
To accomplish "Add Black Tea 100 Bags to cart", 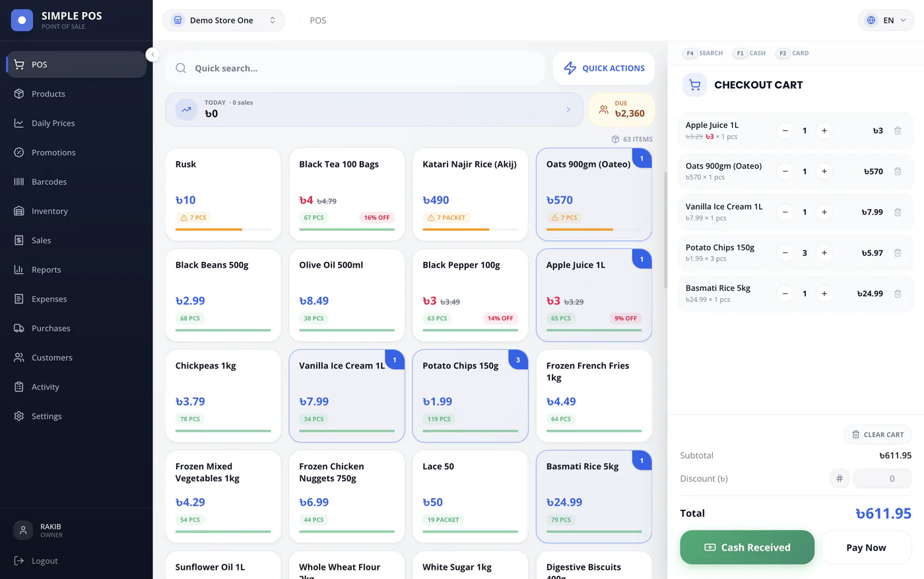I will (346, 195).
